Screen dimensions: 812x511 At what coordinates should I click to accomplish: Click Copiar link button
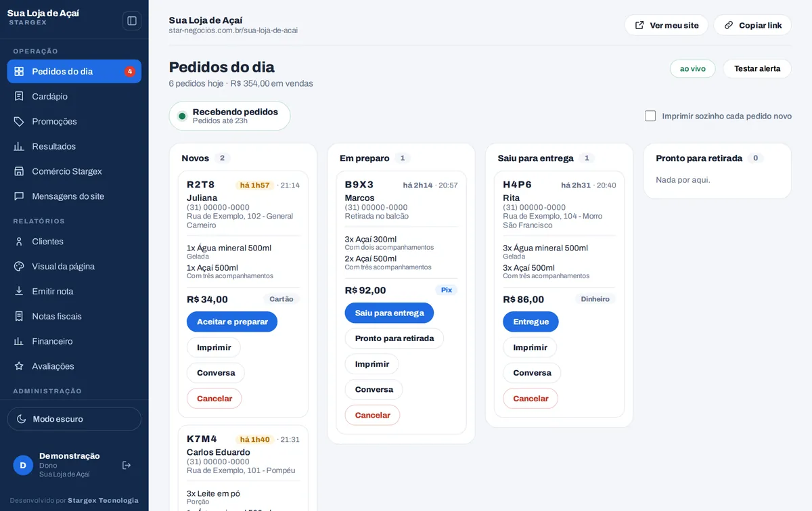[x=752, y=25]
